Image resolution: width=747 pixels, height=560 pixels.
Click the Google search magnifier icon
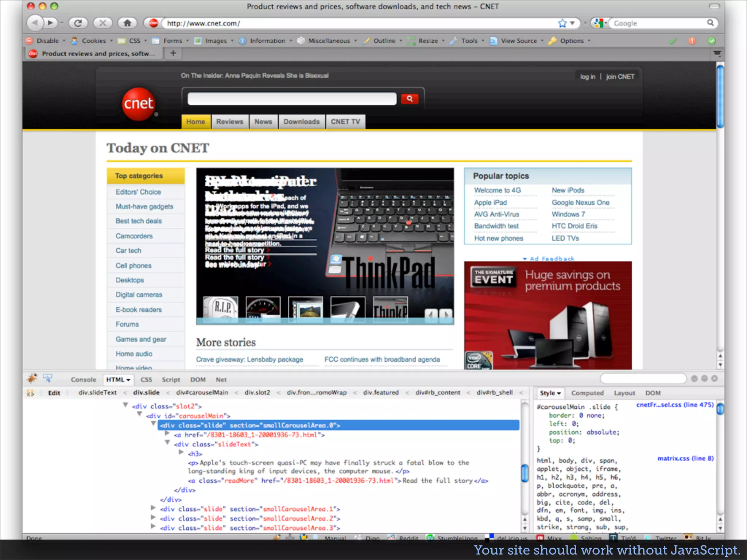pyautogui.click(x=710, y=23)
